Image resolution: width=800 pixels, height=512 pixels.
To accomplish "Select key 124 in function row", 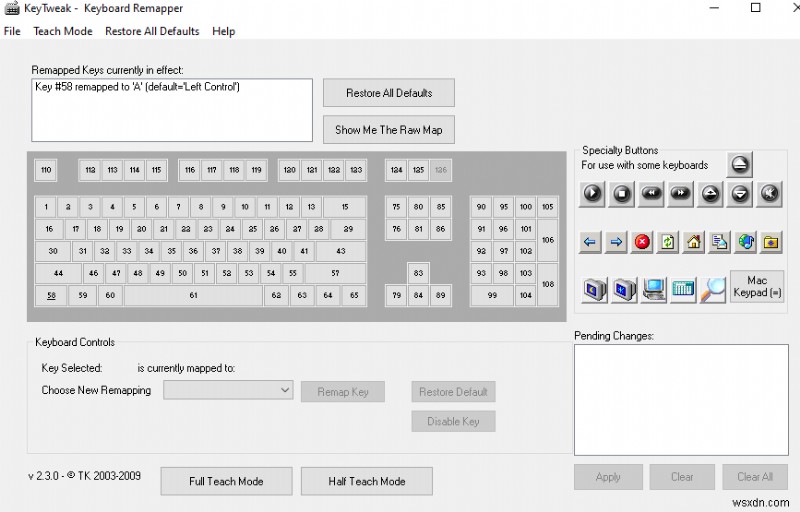I will point(396,170).
